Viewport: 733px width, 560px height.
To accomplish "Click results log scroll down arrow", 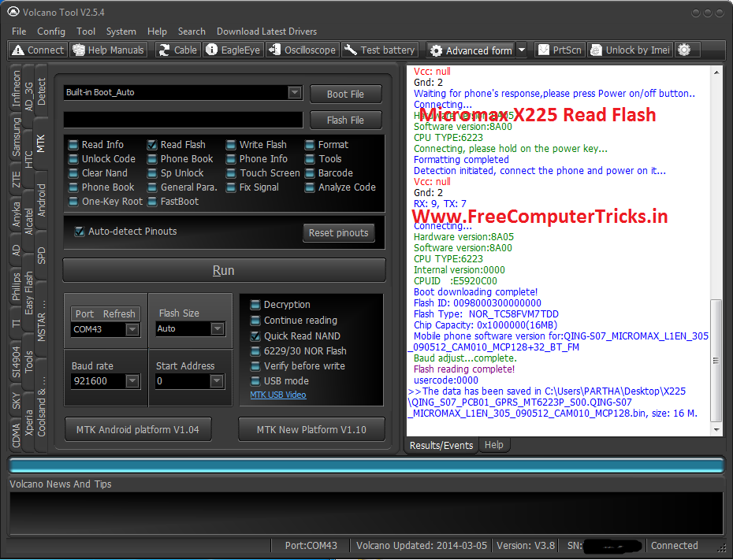I will click(716, 430).
